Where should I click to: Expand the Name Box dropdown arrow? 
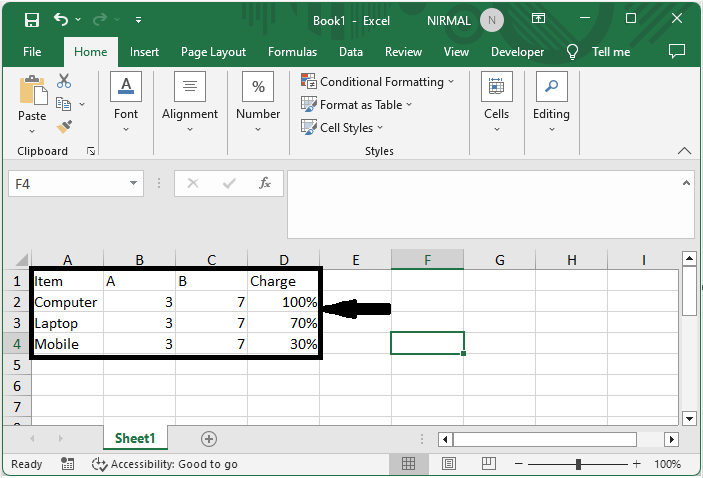click(135, 184)
